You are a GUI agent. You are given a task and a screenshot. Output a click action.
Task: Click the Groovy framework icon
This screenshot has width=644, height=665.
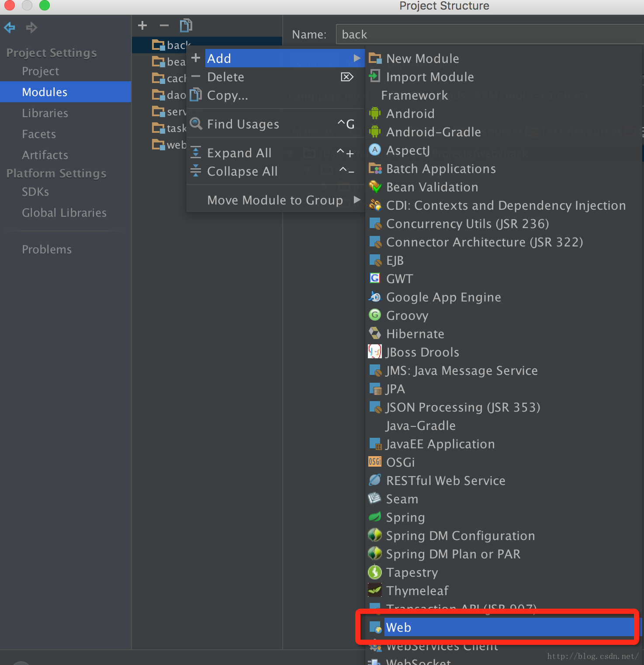[x=375, y=315]
